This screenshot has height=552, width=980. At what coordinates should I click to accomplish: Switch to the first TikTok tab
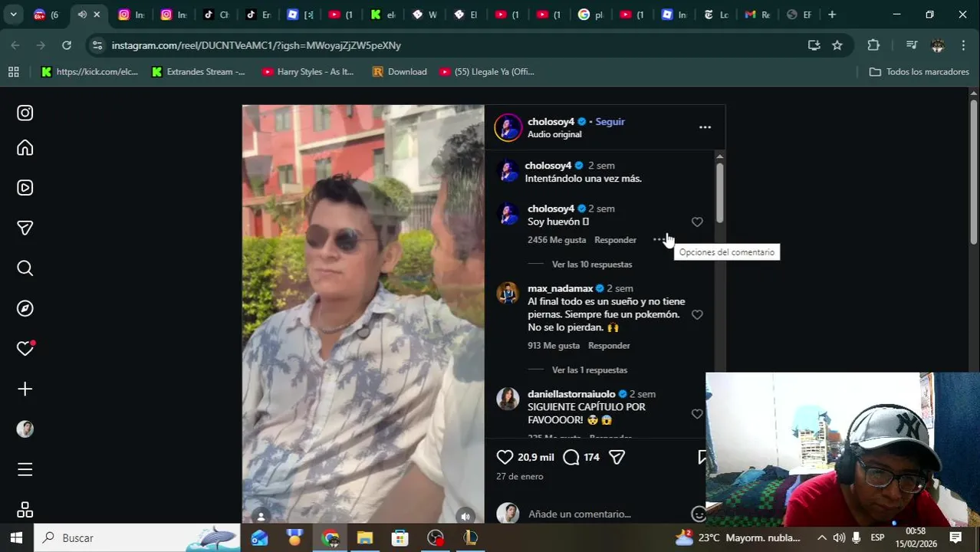point(215,15)
